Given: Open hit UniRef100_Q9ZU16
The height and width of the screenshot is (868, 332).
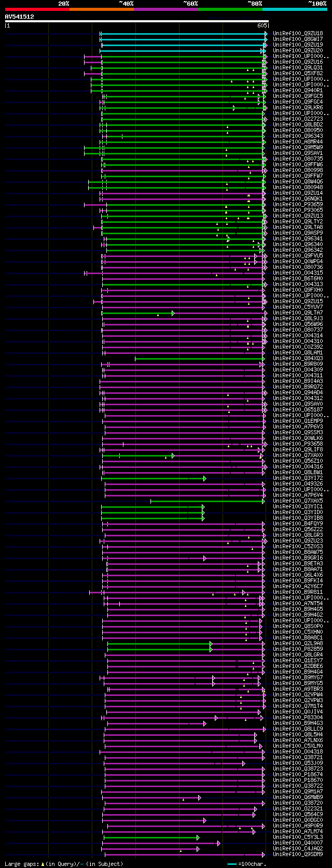Looking at the screenshot, I should click(298, 62).
